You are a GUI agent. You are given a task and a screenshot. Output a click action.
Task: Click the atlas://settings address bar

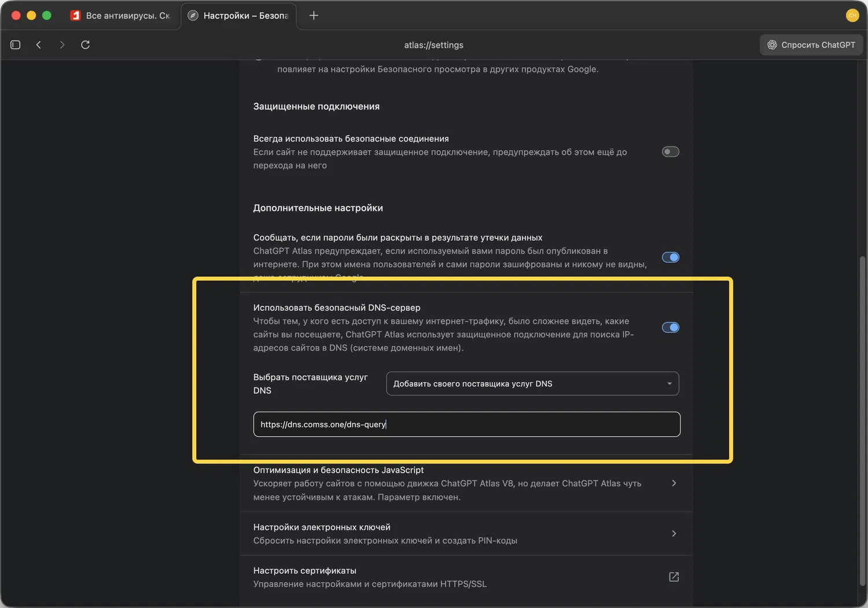(x=434, y=45)
